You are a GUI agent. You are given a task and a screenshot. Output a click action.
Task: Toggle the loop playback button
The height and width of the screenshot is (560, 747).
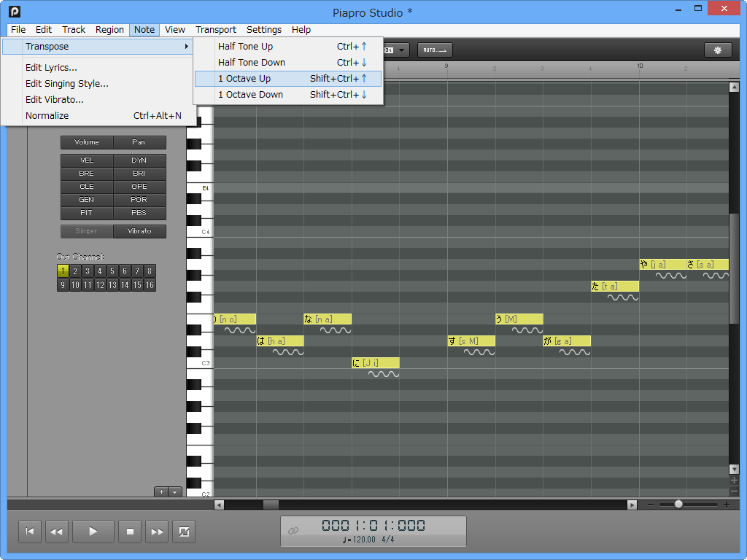(x=184, y=532)
